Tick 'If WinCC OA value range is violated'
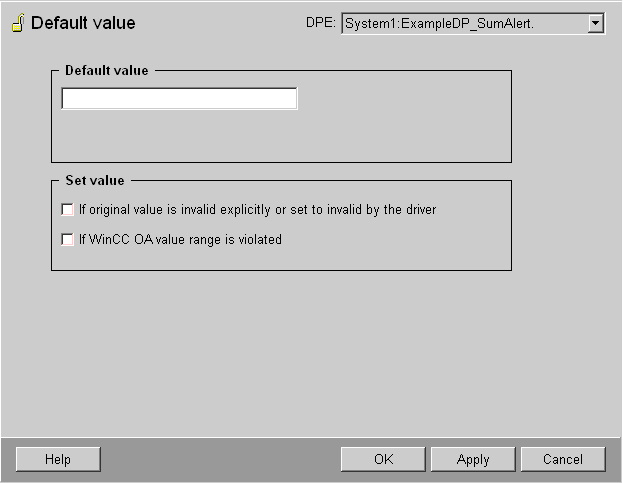The image size is (623, 483). pos(67,240)
